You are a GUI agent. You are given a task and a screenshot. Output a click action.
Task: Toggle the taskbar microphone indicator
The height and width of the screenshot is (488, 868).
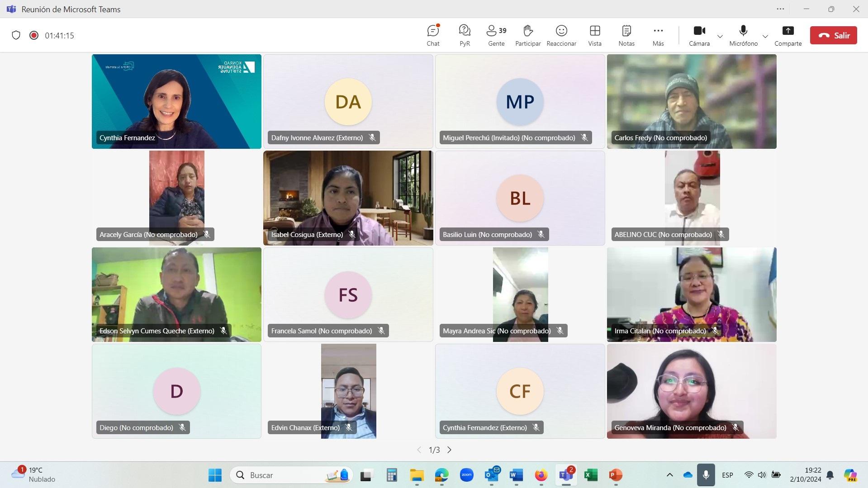tap(706, 475)
